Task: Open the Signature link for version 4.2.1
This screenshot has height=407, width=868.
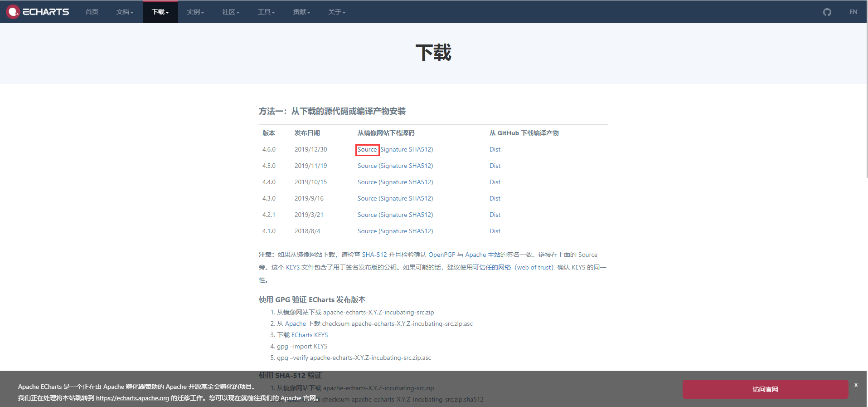Action: [394, 215]
